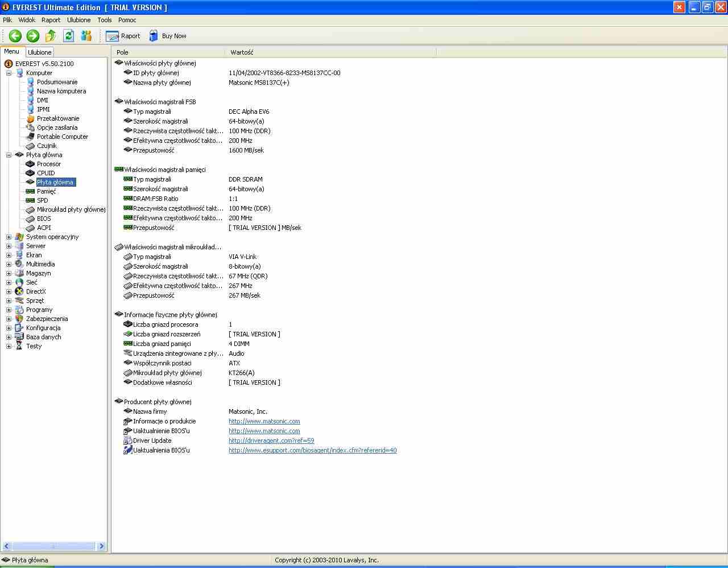
Task: Click the Programy tree icon
Action: [19, 310]
